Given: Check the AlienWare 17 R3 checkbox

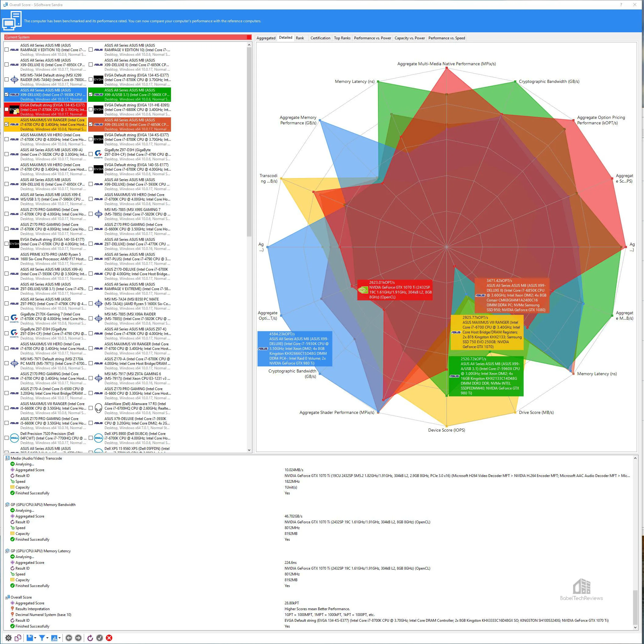Looking at the screenshot, I should pyautogui.click(x=91, y=408).
